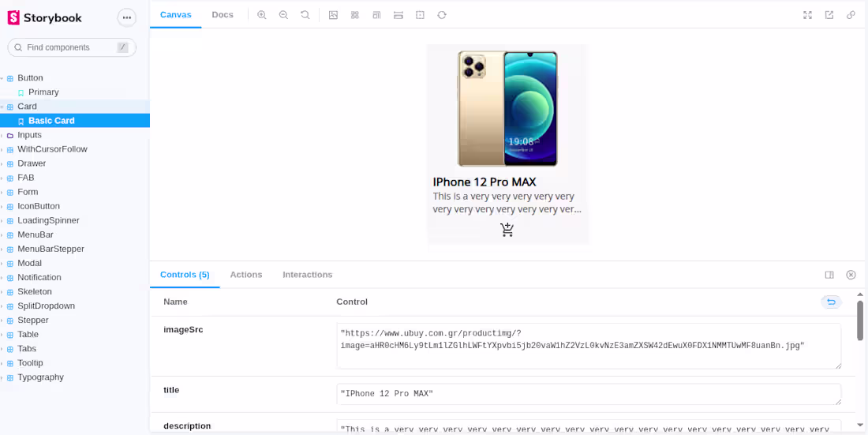Click the description control text area
The image size is (868, 435).
point(589,426)
